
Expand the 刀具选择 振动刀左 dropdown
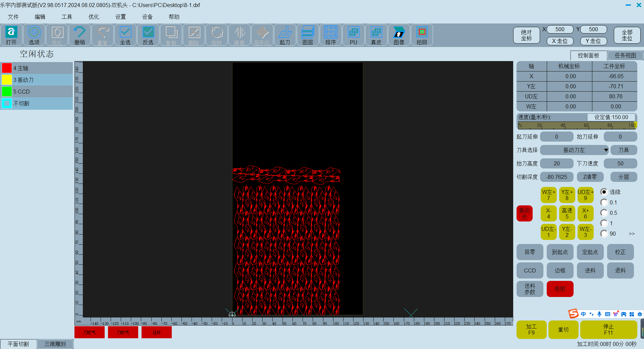[x=606, y=150]
